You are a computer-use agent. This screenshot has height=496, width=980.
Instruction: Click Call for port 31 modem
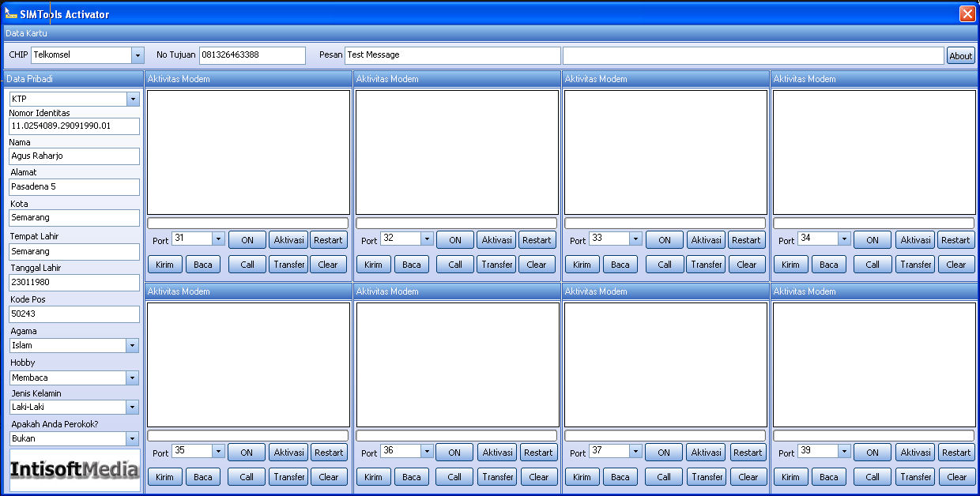tap(247, 265)
